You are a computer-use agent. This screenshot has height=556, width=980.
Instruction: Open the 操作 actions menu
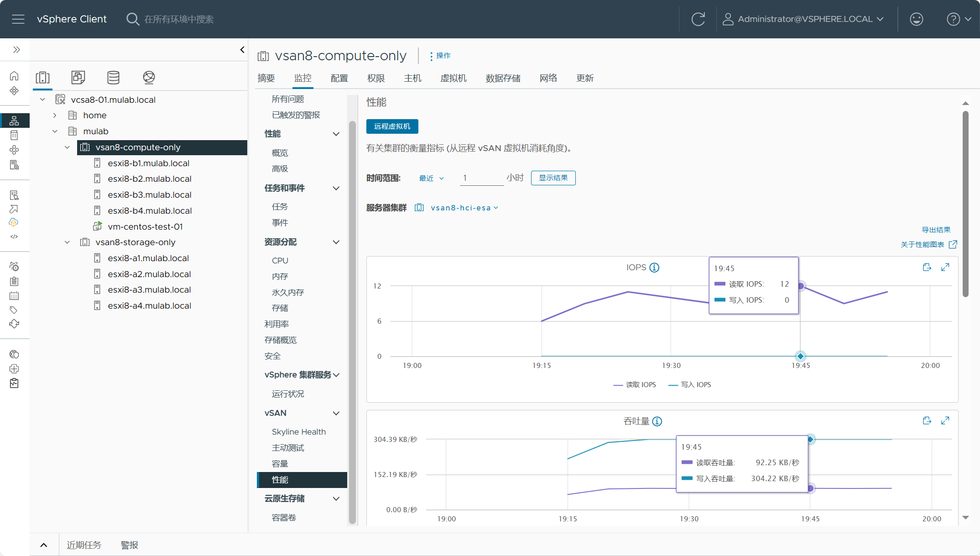440,56
